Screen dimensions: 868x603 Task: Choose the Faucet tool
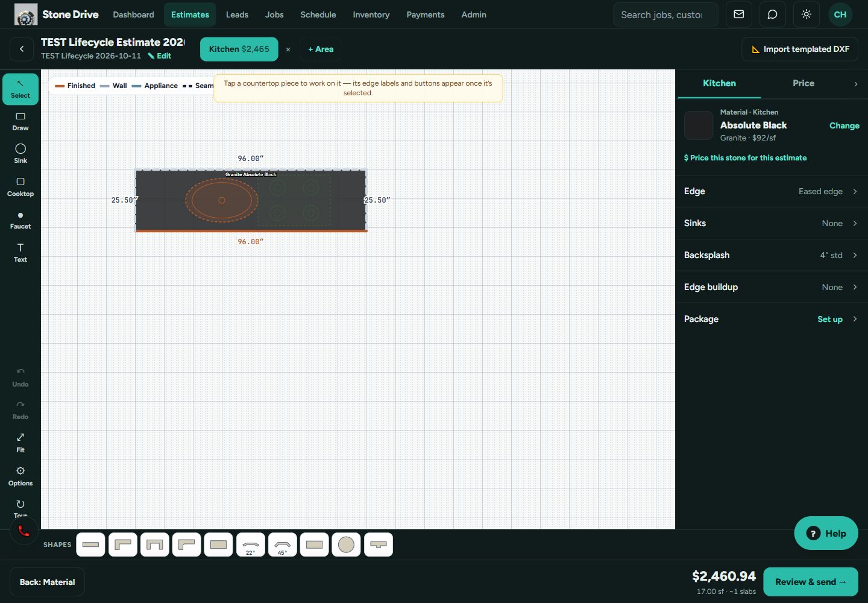point(20,220)
